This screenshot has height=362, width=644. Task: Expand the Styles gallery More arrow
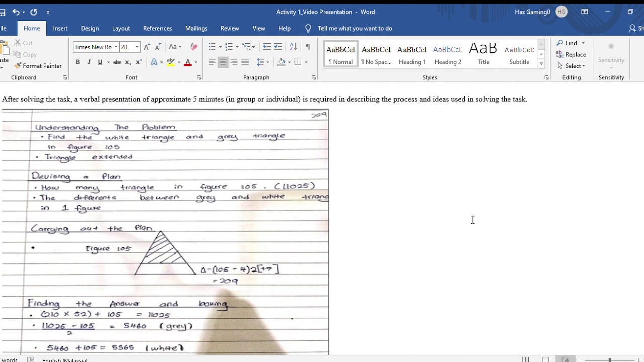click(x=541, y=63)
